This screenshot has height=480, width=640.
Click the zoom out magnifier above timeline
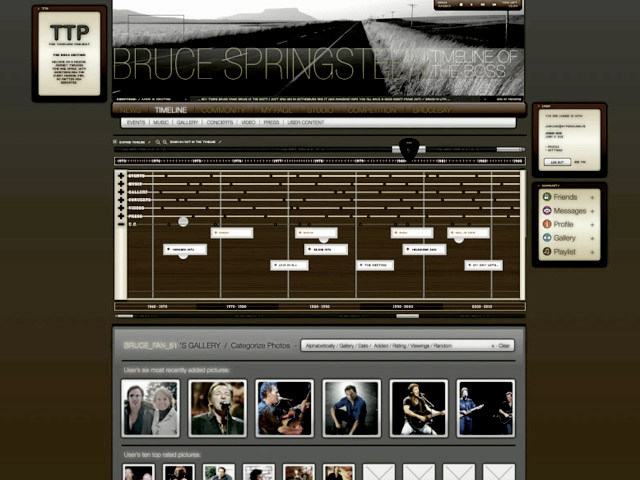[x=165, y=142]
